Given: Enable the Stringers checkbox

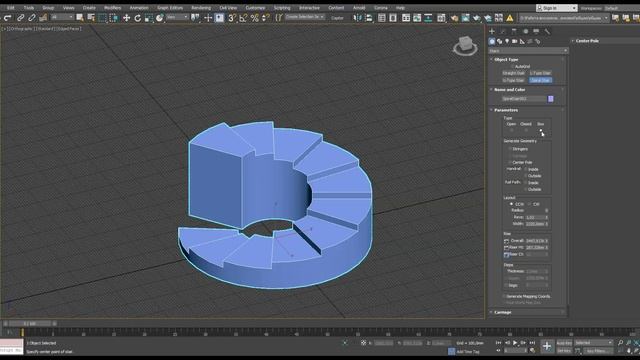Looking at the screenshot, I should click(510, 149).
